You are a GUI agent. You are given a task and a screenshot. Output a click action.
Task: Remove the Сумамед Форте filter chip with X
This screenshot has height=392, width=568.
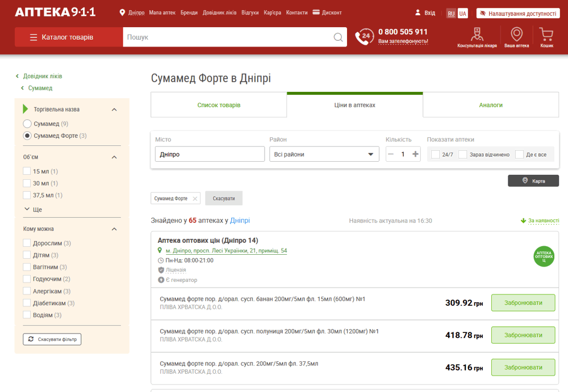pos(195,199)
